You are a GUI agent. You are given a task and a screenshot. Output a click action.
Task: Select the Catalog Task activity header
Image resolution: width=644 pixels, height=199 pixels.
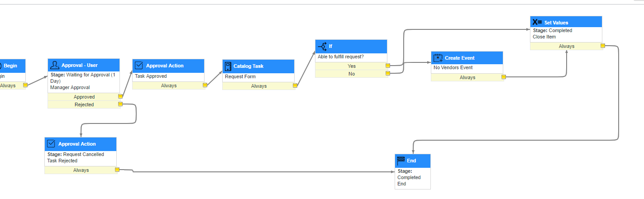coord(258,66)
